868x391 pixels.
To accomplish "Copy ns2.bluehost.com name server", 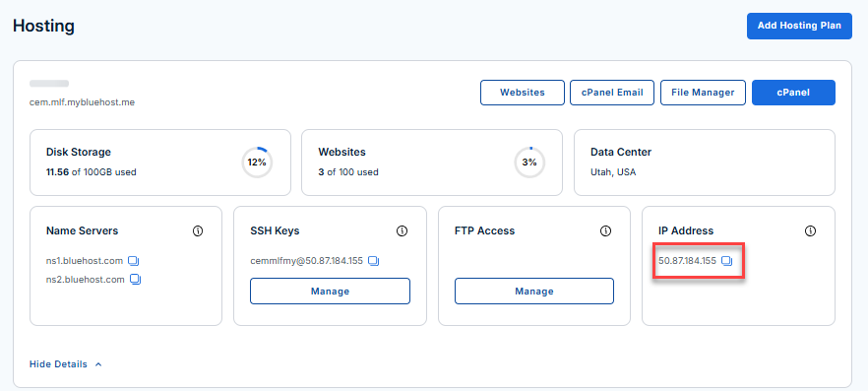I will 136,279.
